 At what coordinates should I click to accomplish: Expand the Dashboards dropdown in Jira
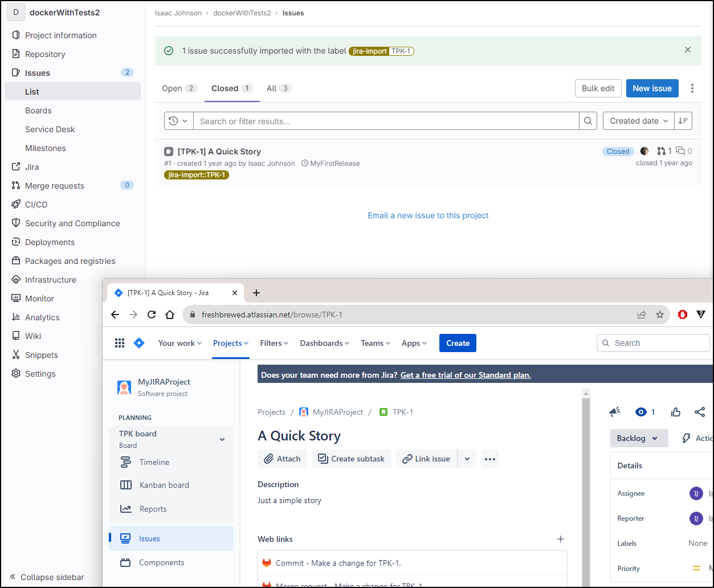pos(325,343)
